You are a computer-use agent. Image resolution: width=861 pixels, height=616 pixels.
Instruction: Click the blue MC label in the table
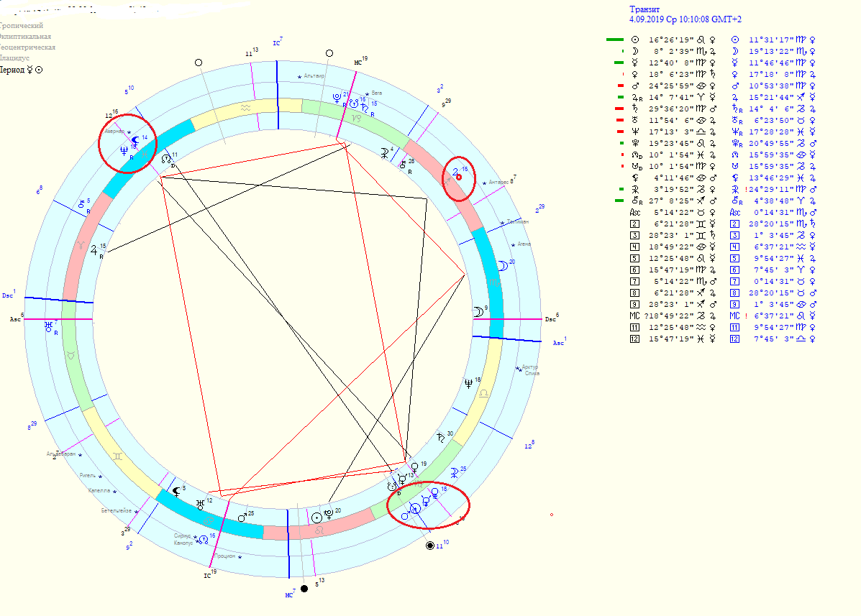pyautogui.click(x=734, y=316)
